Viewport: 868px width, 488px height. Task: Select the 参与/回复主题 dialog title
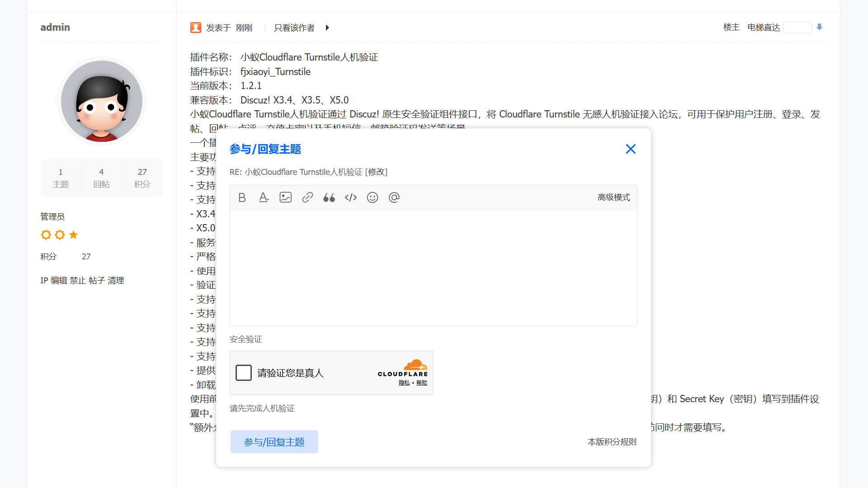pyautogui.click(x=265, y=149)
